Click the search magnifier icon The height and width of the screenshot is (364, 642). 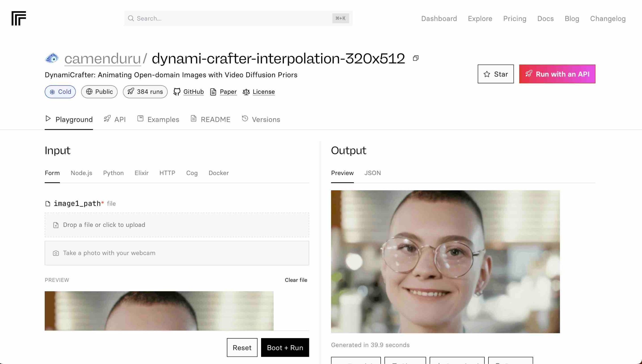[131, 18]
